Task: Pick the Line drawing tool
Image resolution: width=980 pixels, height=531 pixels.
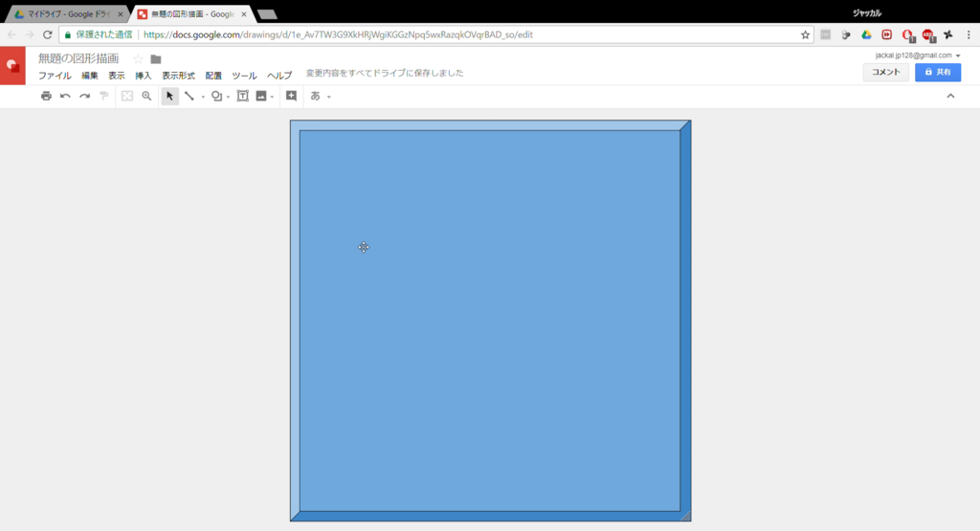Action: click(189, 97)
